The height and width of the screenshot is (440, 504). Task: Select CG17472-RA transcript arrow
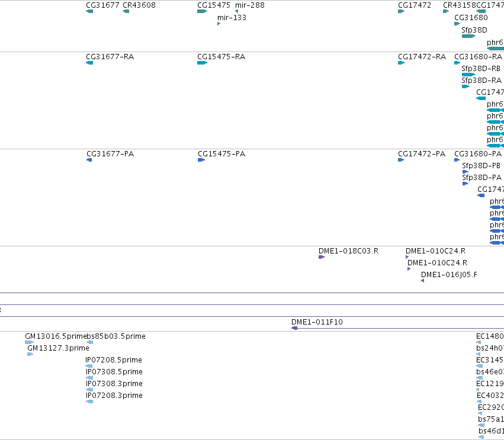(x=401, y=63)
